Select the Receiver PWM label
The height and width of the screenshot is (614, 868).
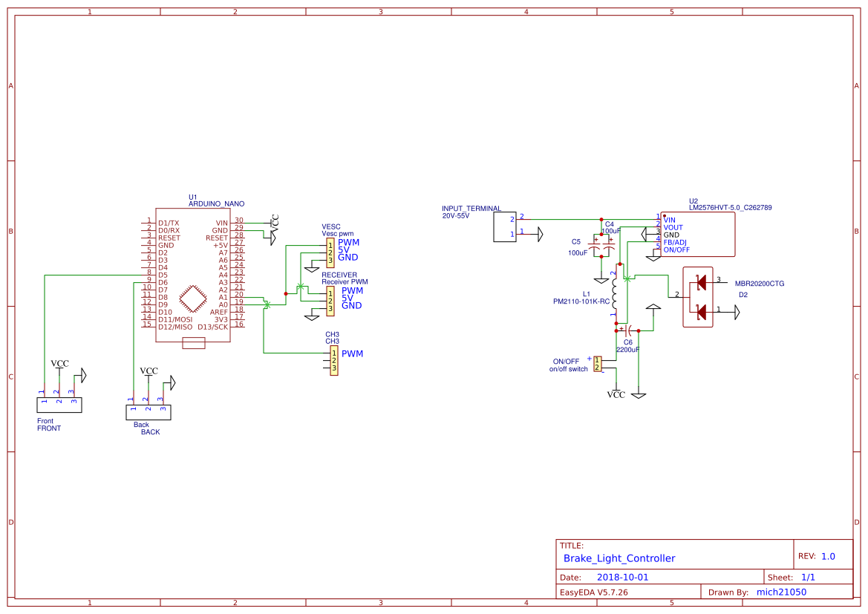[x=345, y=282]
